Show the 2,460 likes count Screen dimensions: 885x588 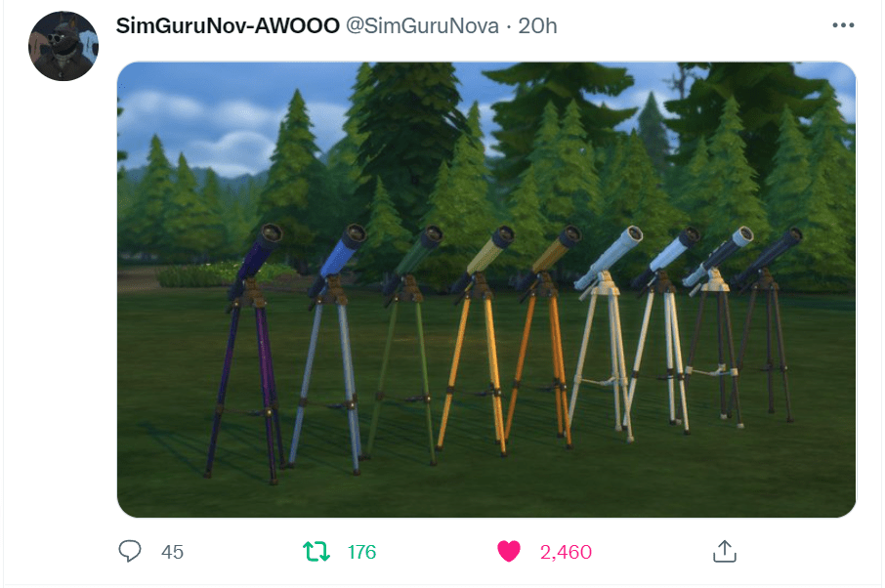pos(566,552)
